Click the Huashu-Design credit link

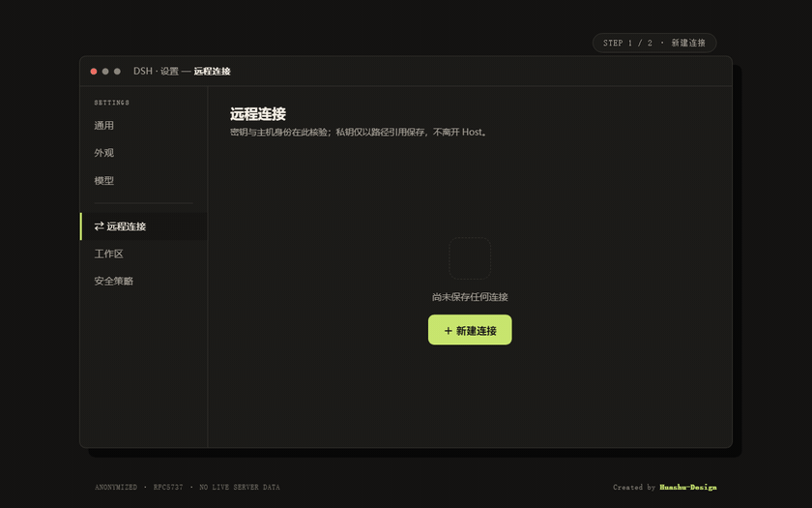click(x=688, y=487)
